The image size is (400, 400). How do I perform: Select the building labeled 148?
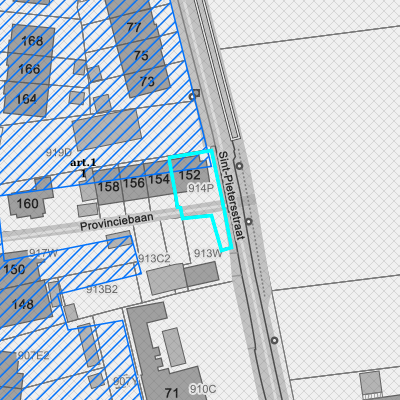pos(22,304)
